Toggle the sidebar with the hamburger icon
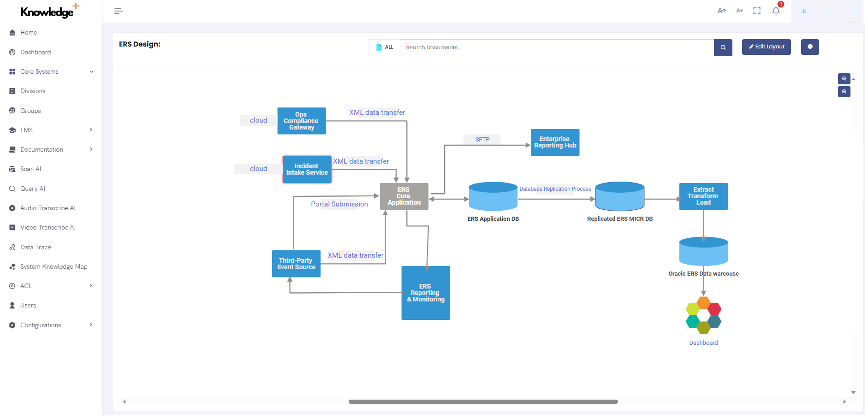Image resolution: width=868 pixels, height=419 pixels. click(x=118, y=11)
